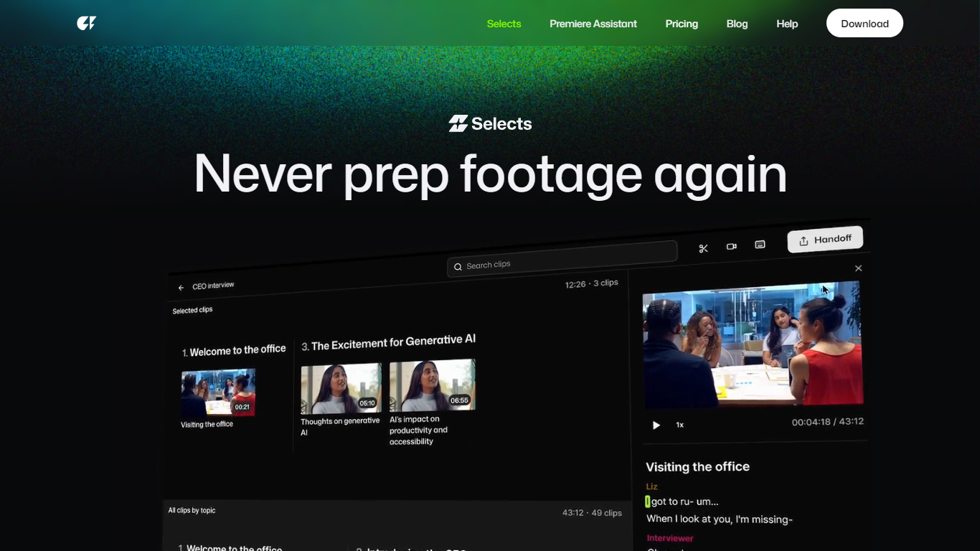The width and height of the screenshot is (980, 551).
Task: Go to the Pricing page
Action: tap(681, 24)
